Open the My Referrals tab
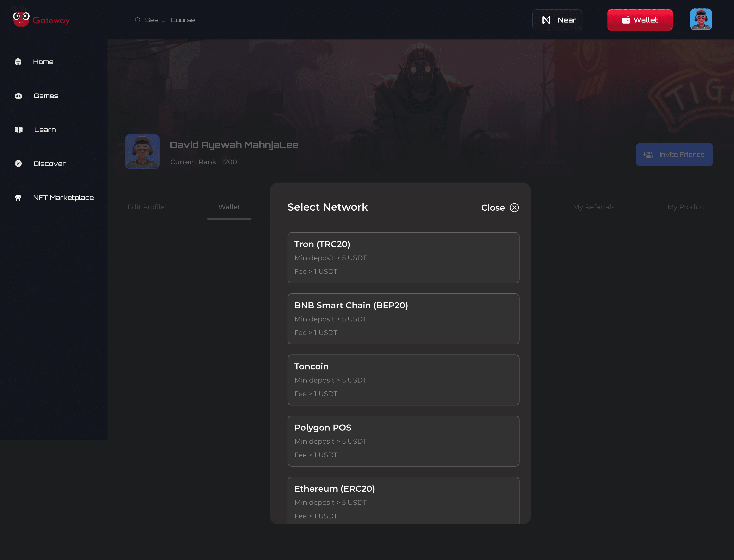Screen dimensions: 734x560 593,207
